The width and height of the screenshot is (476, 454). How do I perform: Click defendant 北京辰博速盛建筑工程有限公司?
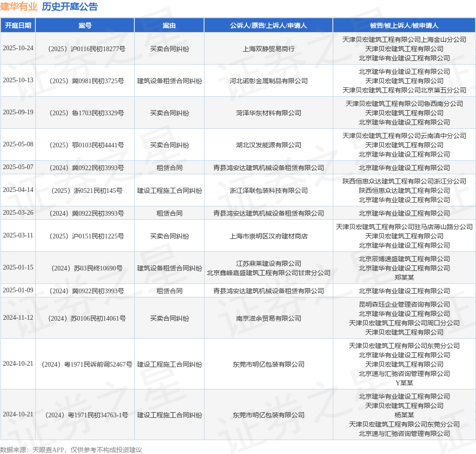[404, 259]
